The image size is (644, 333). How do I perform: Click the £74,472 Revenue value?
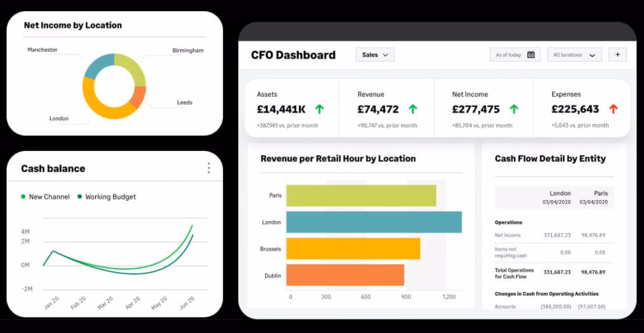[x=378, y=109]
